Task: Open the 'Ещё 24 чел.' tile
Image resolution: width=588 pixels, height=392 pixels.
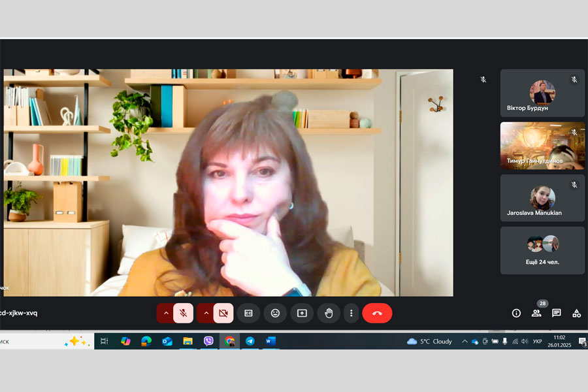Action: [542, 251]
